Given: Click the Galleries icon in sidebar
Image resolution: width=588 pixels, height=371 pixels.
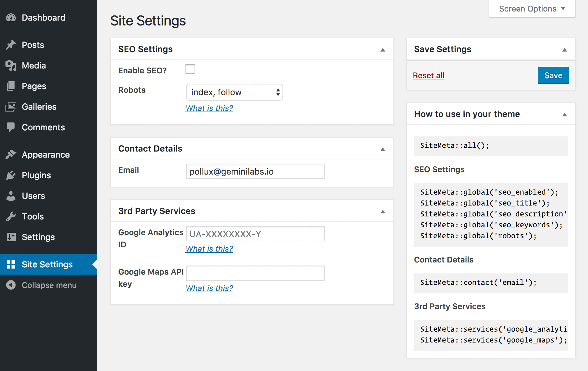Looking at the screenshot, I should (11, 106).
